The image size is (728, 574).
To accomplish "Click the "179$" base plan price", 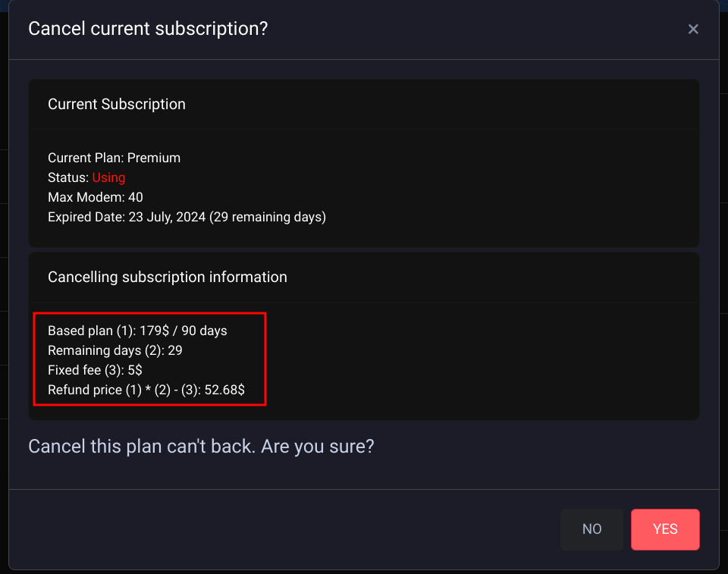I will pyautogui.click(x=153, y=331).
